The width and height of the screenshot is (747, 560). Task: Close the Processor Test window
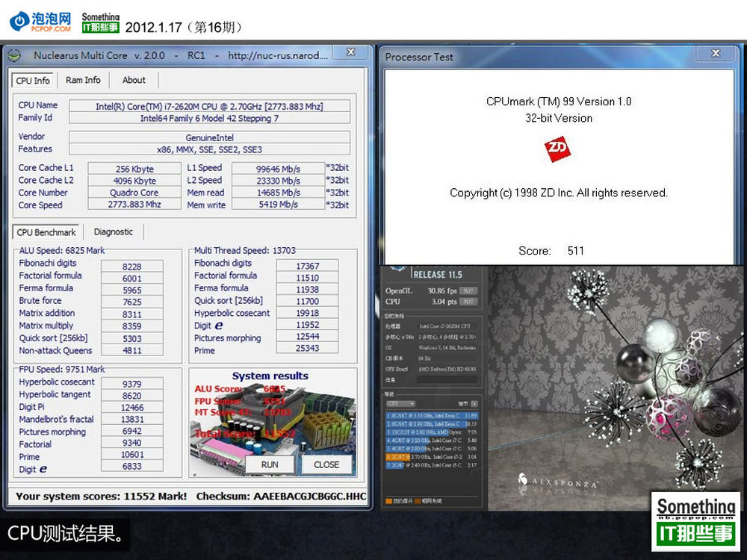716,53
